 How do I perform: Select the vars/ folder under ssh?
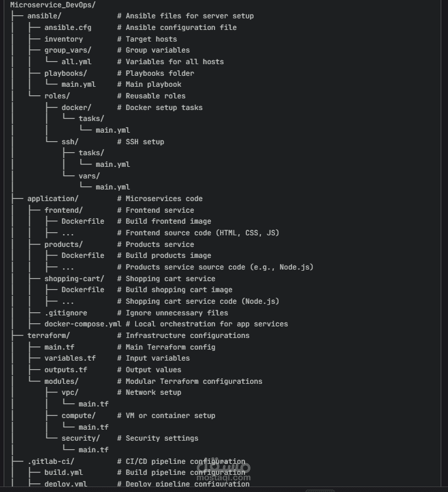(x=89, y=176)
